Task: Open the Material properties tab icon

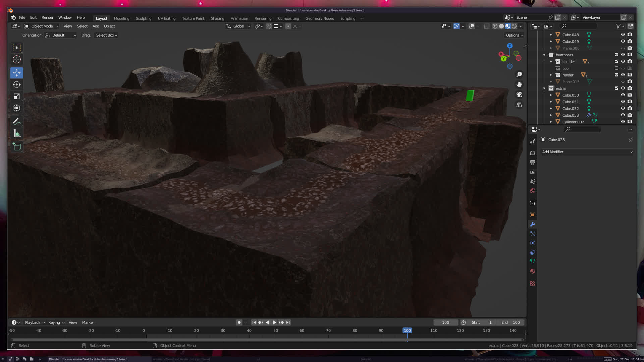Action: [x=533, y=271]
